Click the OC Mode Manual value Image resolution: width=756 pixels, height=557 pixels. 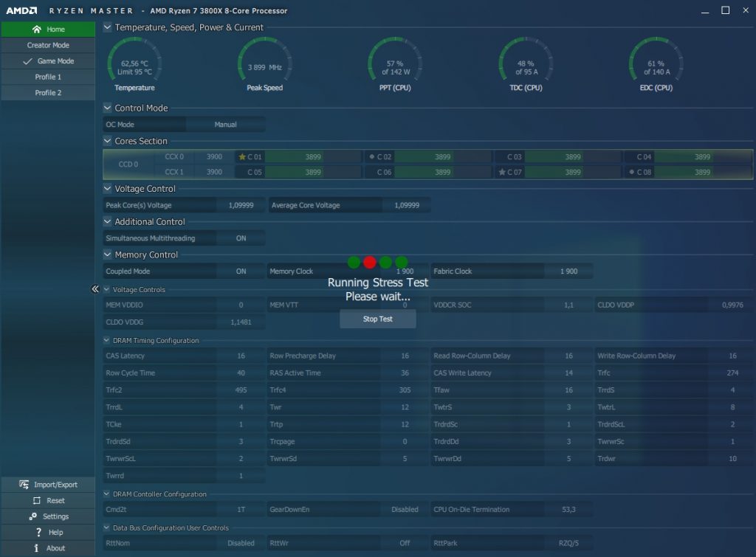point(225,125)
